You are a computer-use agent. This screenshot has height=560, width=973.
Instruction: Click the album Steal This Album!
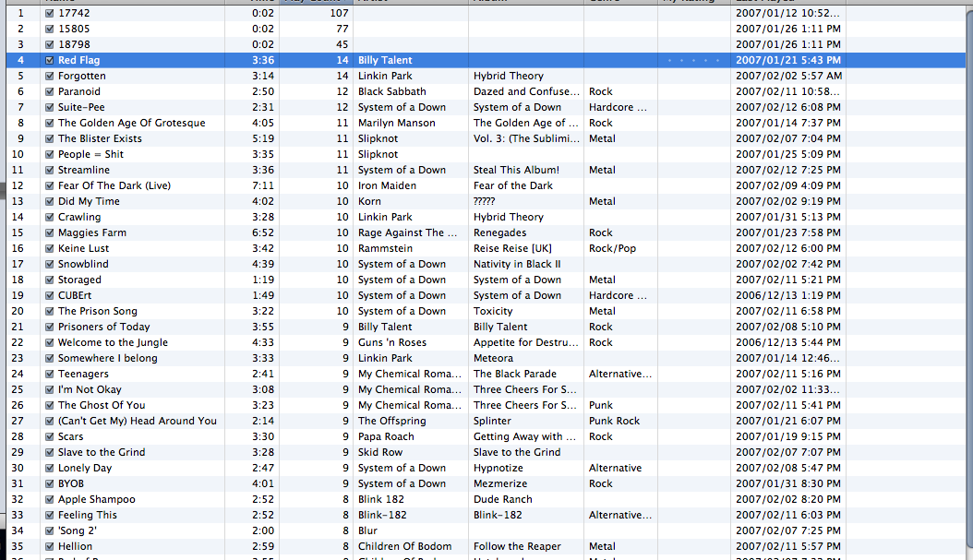pyautogui.click(x=516, y=170)
